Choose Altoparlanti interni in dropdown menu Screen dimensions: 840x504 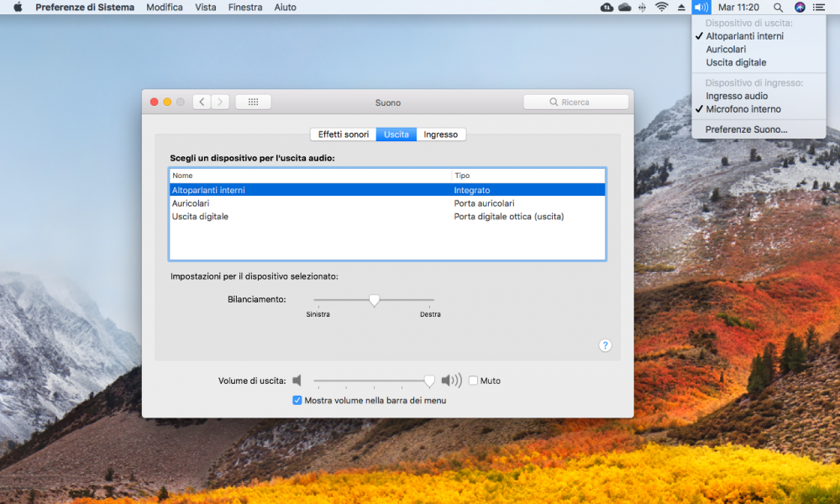pyautogui.click(x=759, y=36)
